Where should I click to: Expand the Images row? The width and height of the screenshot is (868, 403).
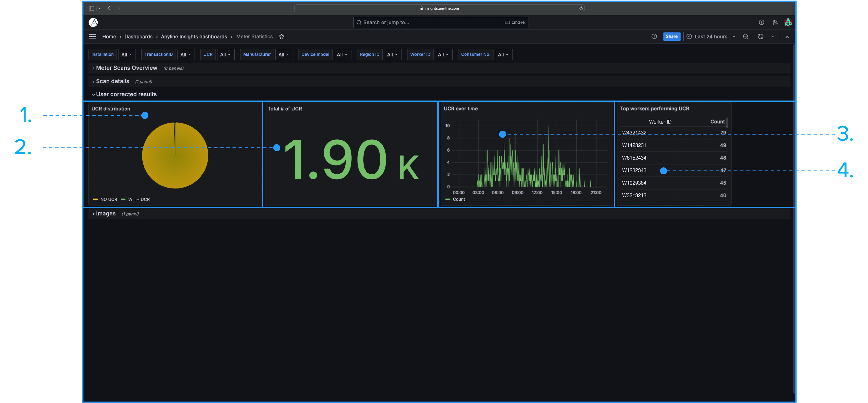tap(106, 214)
